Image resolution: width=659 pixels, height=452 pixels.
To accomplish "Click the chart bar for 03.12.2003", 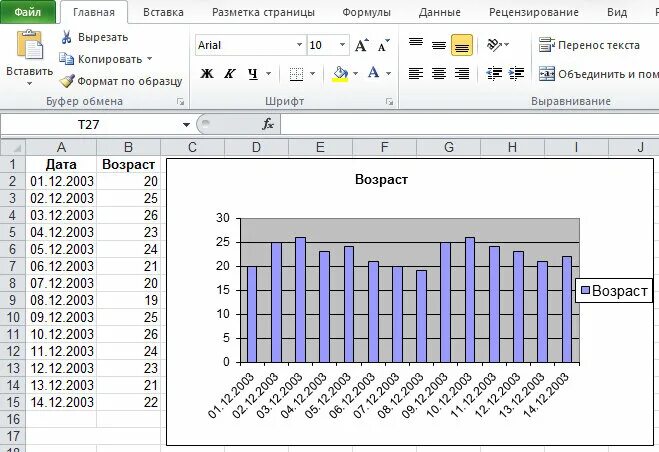I will [x=300, y=300].
